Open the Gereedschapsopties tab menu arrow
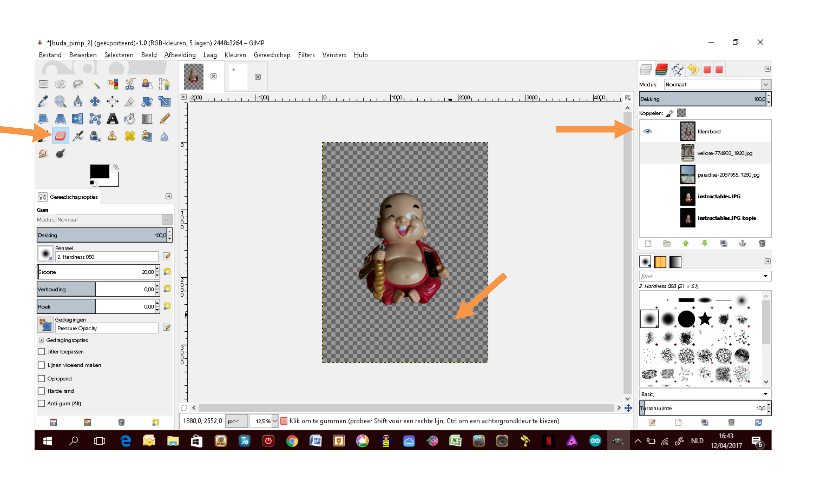 [169, 196]
